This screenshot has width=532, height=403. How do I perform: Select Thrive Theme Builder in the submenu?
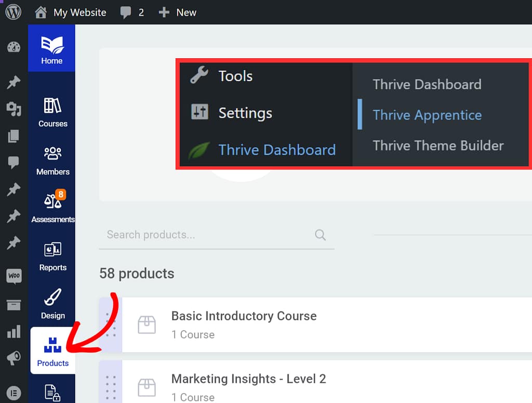(x=438, y=146)
